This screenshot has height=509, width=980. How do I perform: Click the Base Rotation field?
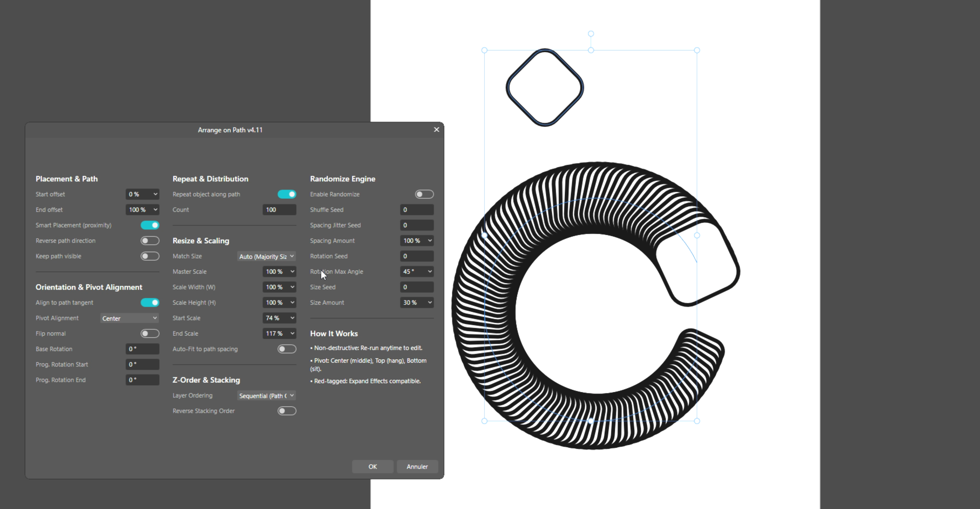[142, 349]
